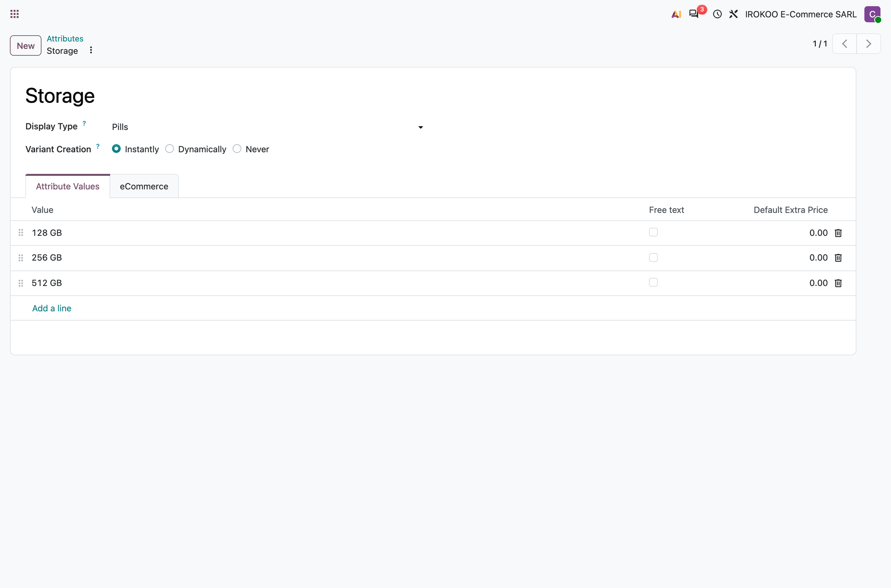The image size is (891, 588).
Task: Toggle Free text for 256 GB
Action: click(653, 257)
